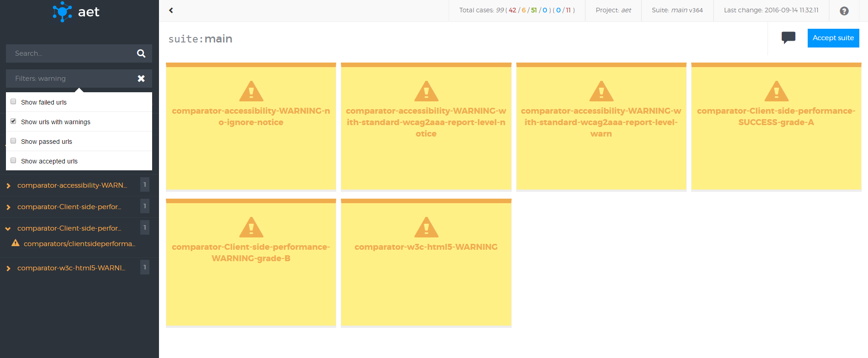Click warning icon next to comparators/clientsideperforma item
The width and height of the screenshot is (868, 358).
[16, 243]
